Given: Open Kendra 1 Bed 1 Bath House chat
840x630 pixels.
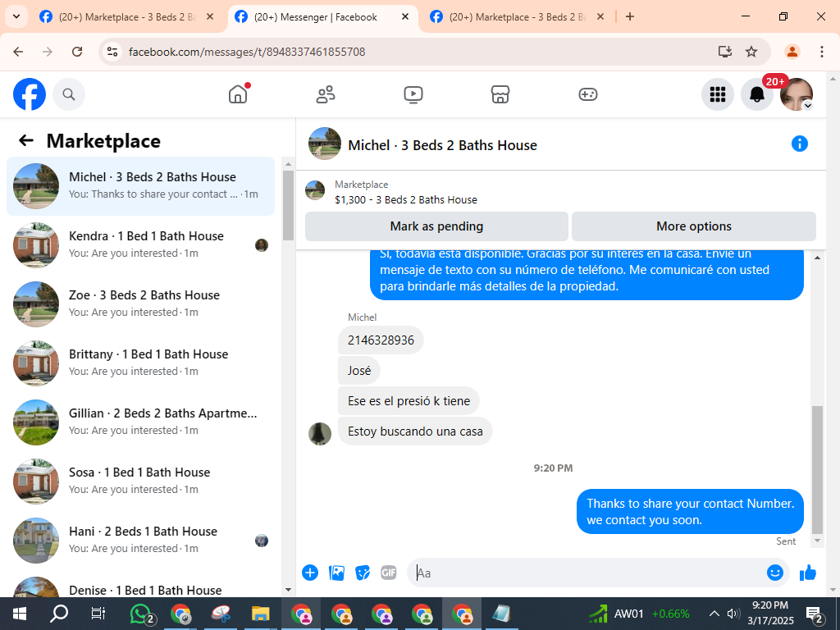Looking at the screenshot, I should (x=140, y=244).
